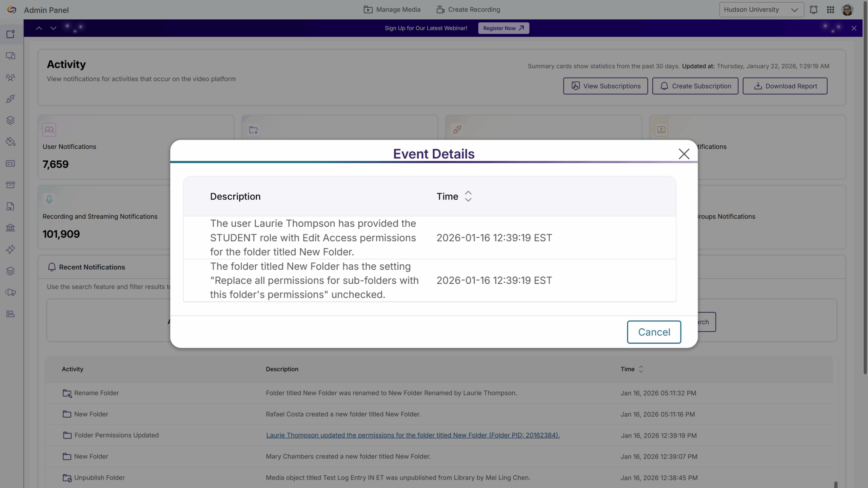
Task: Dismiss the webinar banner with X
Action: pyautogui.click(x=854, y=28)
